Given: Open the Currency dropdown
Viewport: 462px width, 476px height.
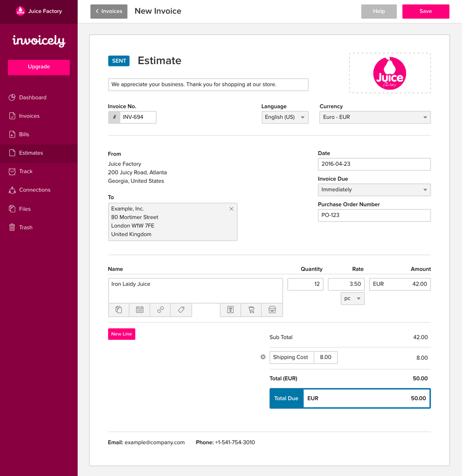Looking at the screenshot, I should coord(374,117).
